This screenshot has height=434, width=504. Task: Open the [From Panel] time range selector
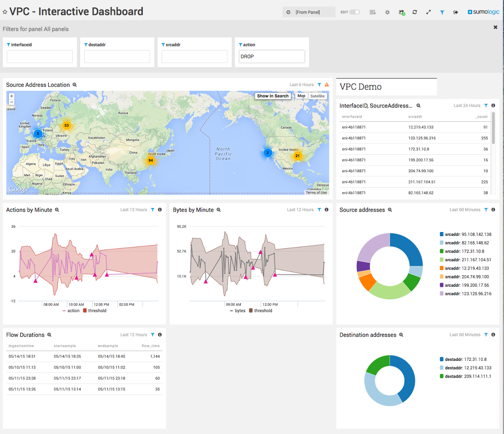coord(309,12)
